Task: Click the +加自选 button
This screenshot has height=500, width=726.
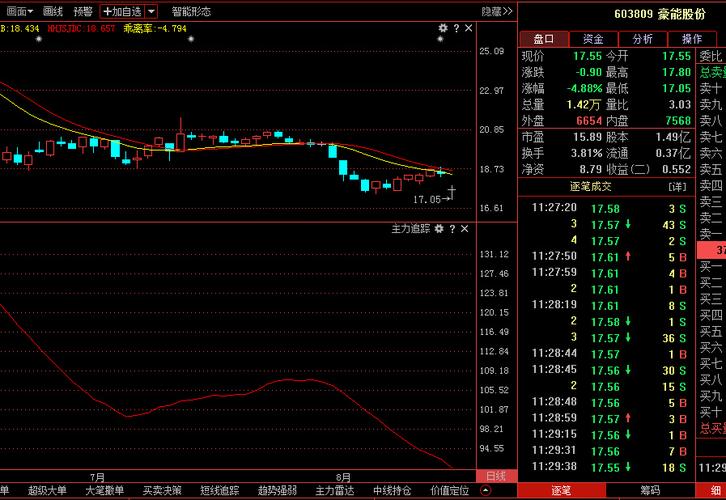Action: (122, 11)
